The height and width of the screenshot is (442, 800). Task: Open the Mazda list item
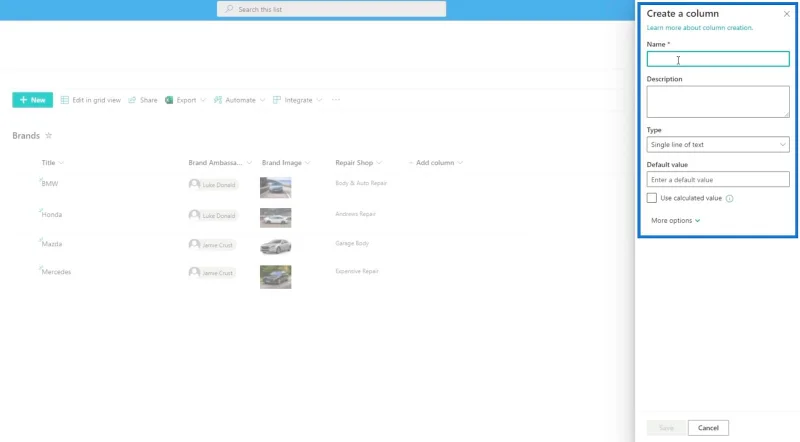coord(52,244)
